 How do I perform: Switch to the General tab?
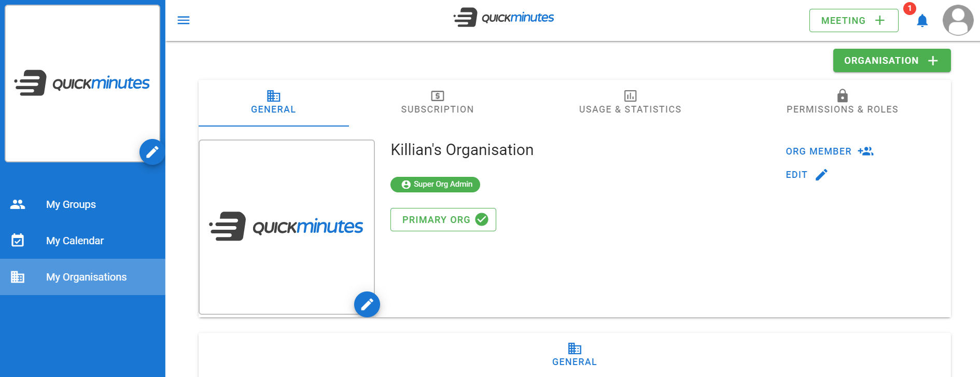[273, 103]
